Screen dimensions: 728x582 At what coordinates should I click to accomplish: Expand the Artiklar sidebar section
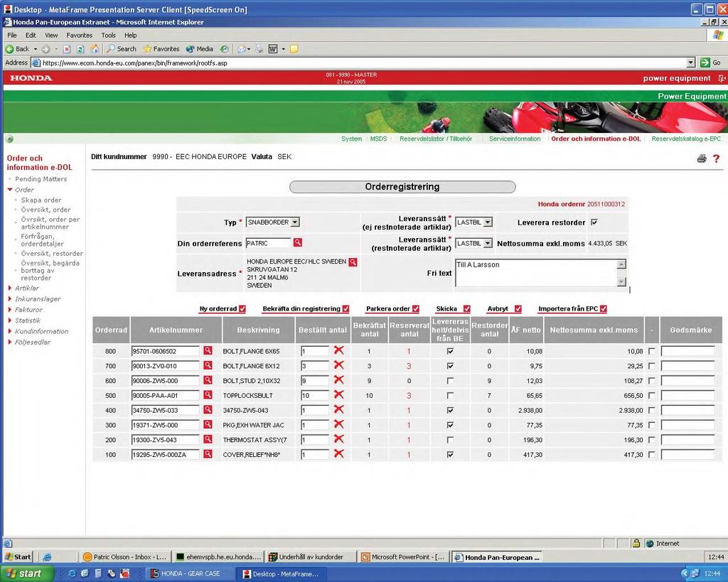10,289
